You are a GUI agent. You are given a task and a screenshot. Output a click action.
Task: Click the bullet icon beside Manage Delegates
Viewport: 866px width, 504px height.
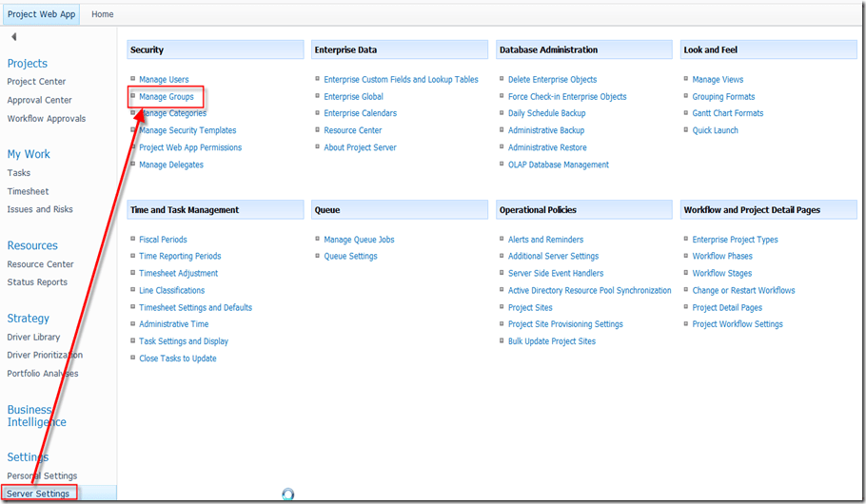[x=132, y=164]
